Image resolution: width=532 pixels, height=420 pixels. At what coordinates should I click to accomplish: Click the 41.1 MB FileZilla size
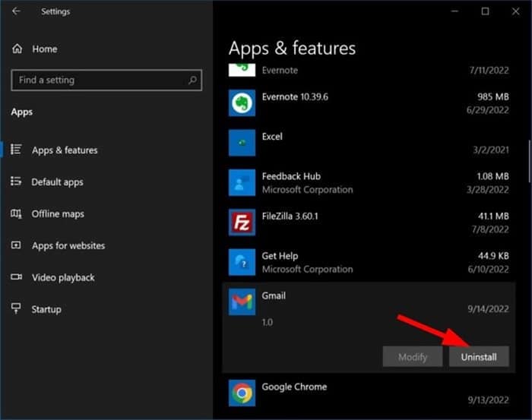493,216
